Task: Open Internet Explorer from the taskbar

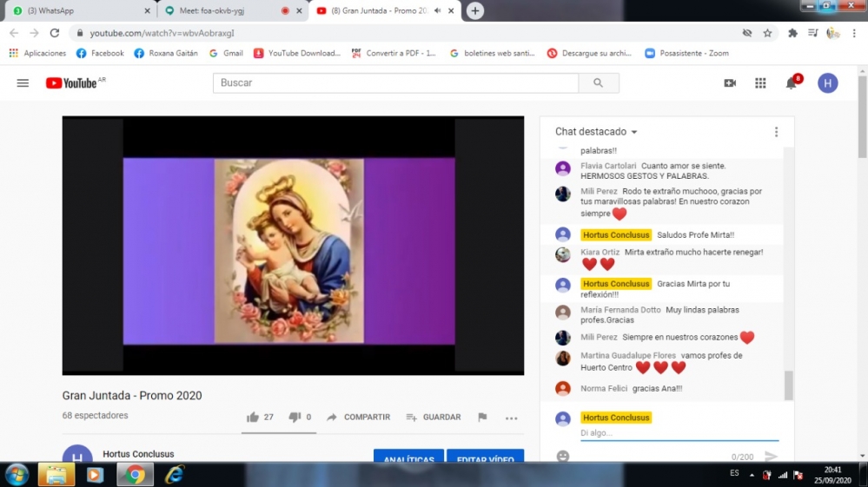Action: [x=175, y=474]
